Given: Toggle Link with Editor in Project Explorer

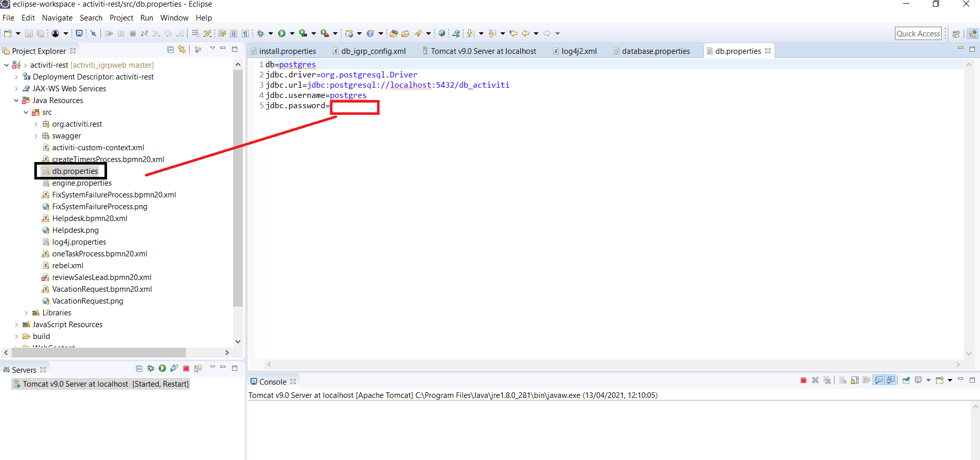Looking at the screenshot, I should pyautogui.click(x=182, y=50).
